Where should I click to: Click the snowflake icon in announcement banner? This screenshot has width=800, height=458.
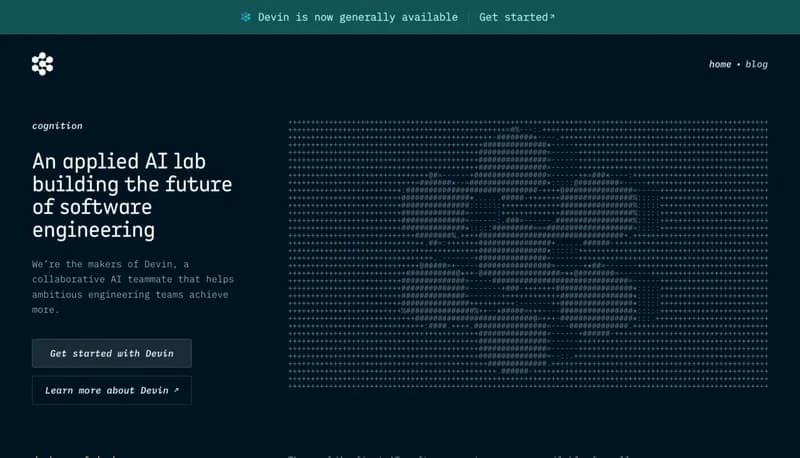click(x=246, y=17)
